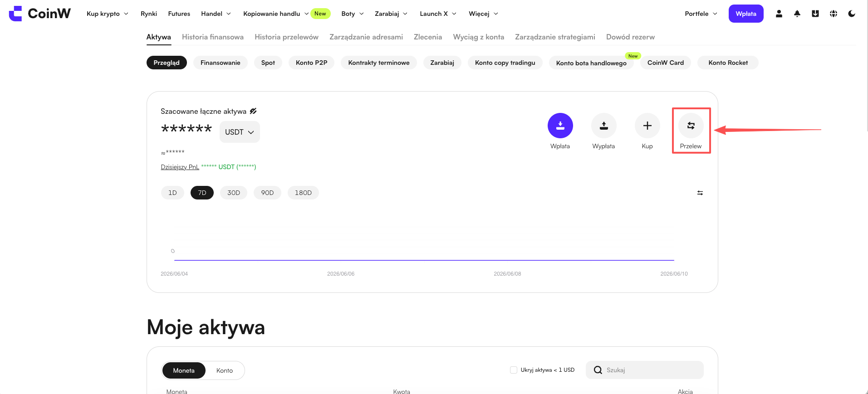Switch to Zarządzanie strategiami tab
The height and width of the screenshot is (394, 868).
tap(555, 37)
